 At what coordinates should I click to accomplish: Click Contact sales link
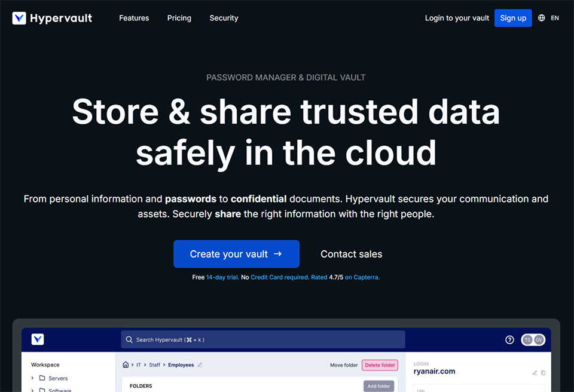[352, 254]
